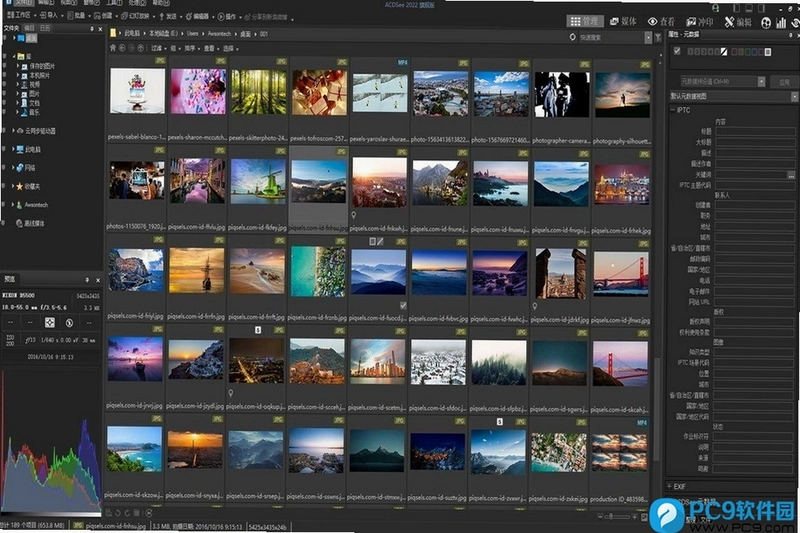Open 冲印 (Develop) mode
Viewport: 800px width, 533px height.
[x=699, y=22]
